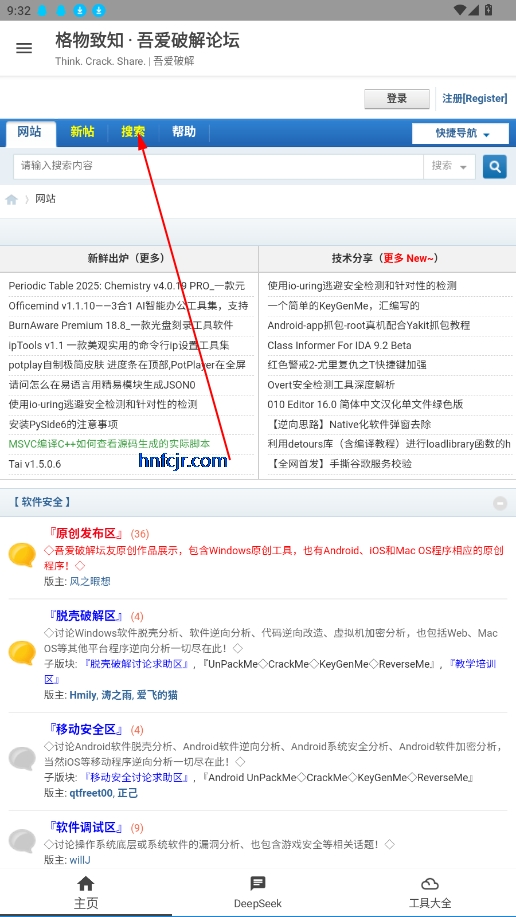Switch to the 新帖 tab
The width and height of the screenshot is (516, 917).
click(x=82, y=132)
